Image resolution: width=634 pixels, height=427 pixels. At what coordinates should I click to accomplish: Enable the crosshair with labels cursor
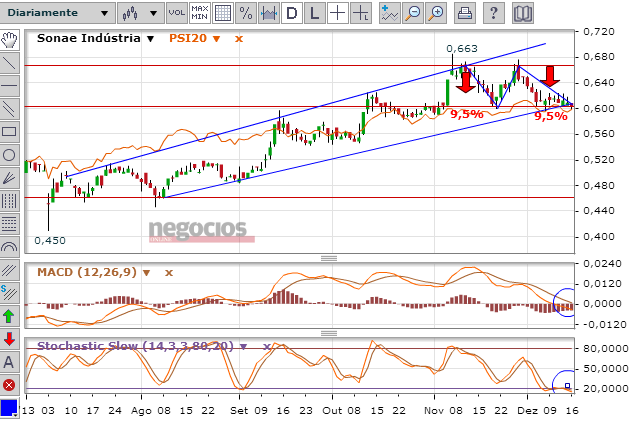pyautogui.click(x=360, y=13)
